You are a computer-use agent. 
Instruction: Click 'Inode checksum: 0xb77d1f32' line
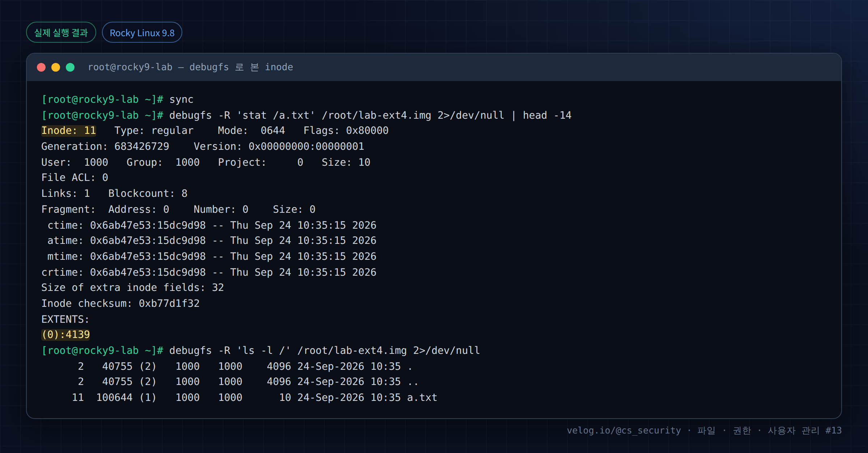point(120,304)
